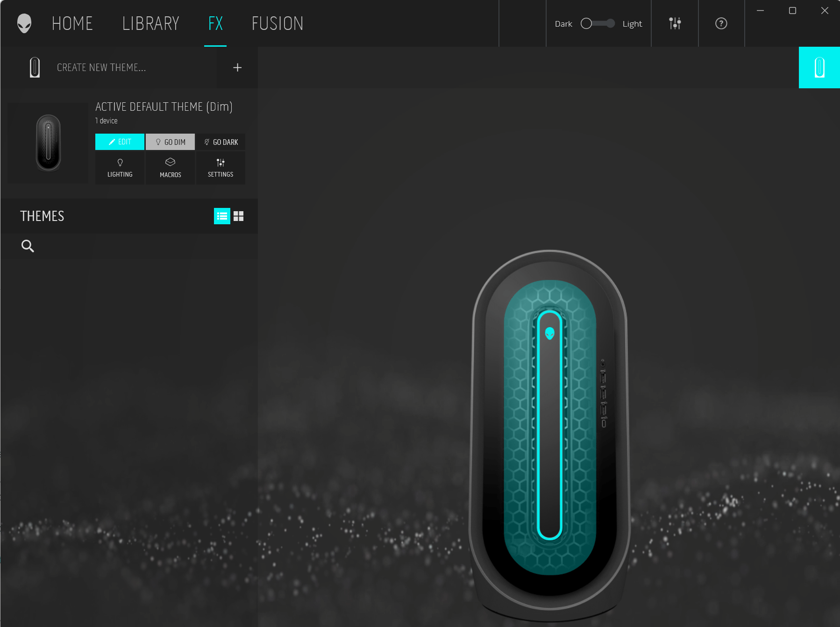The image size is (840, 627).
Task: Switch themes to list view
Action: (x=222, y=216)
